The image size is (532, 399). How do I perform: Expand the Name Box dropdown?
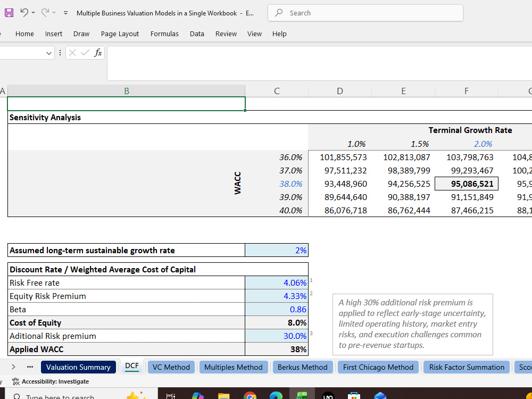coord(49,53)
